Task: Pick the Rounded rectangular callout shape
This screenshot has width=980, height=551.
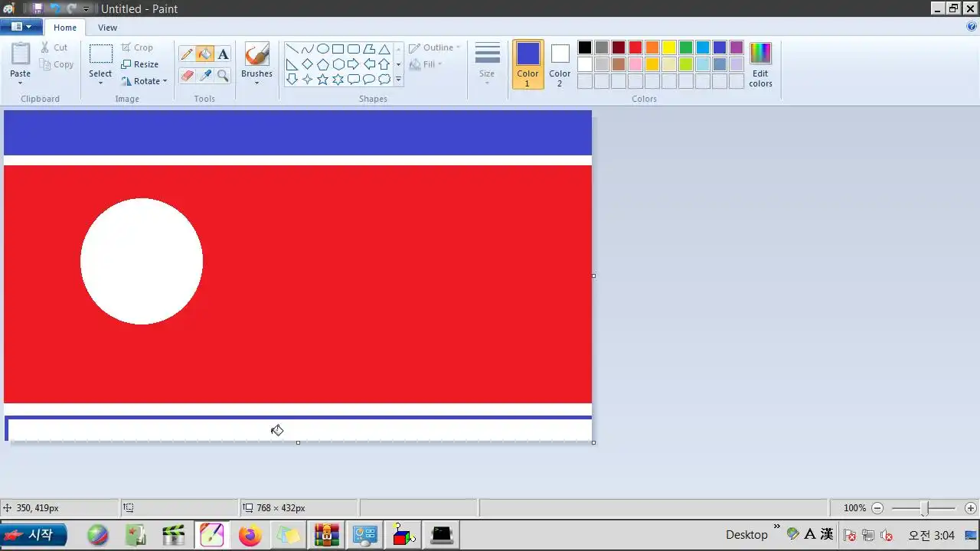Action: point(353,79)
